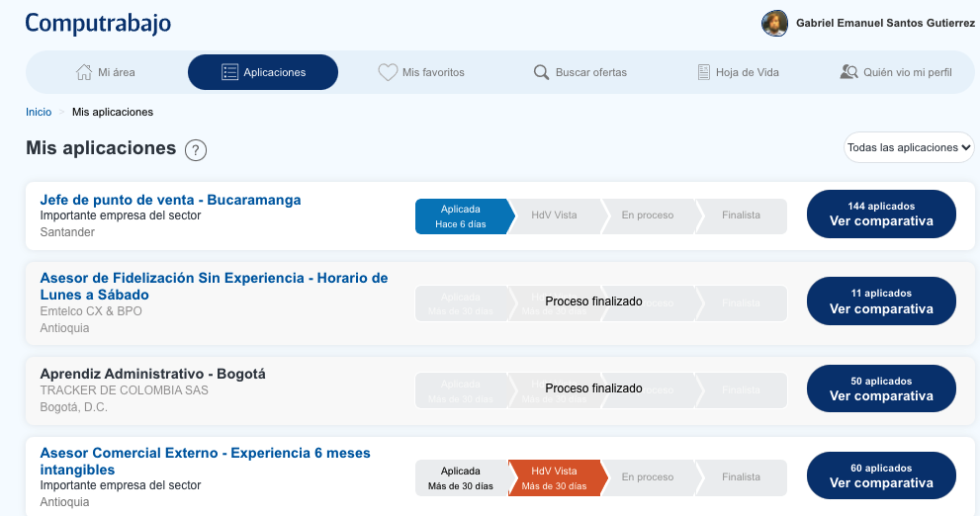Open Gabriel Emanuel Santos Gutierrez user menu
The image size is (980, 516).
click(885, 23)
